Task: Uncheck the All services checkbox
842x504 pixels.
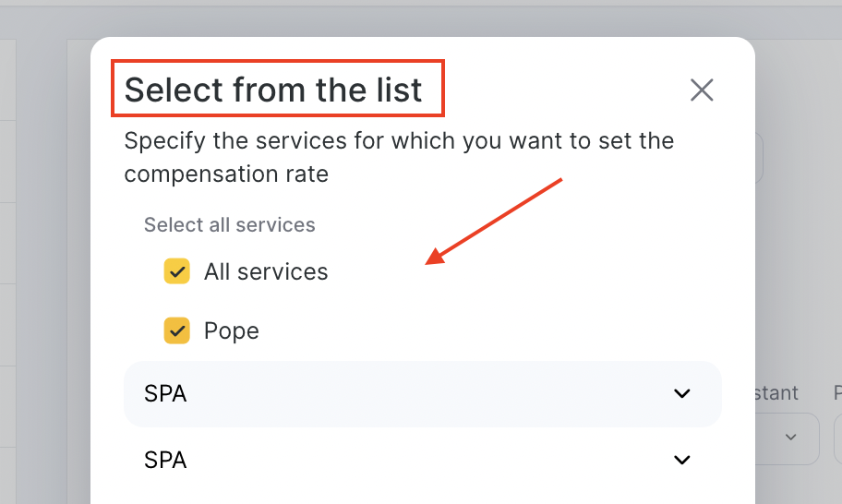Action: (176, 271)
